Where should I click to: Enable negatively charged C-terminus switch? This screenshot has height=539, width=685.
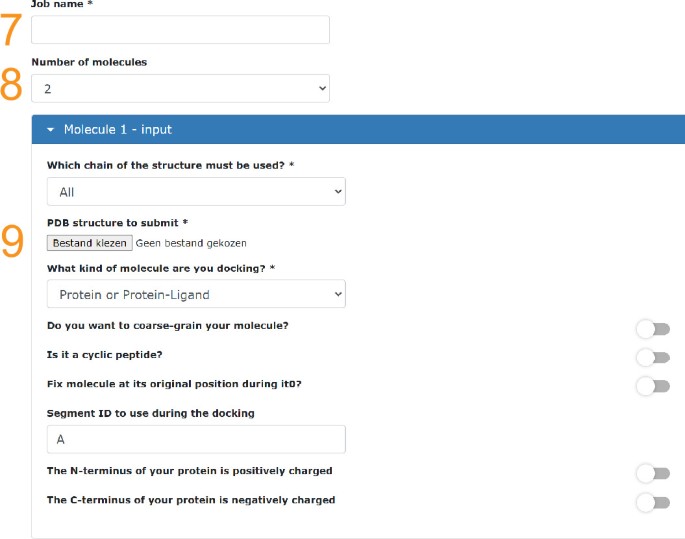(652, 502)
